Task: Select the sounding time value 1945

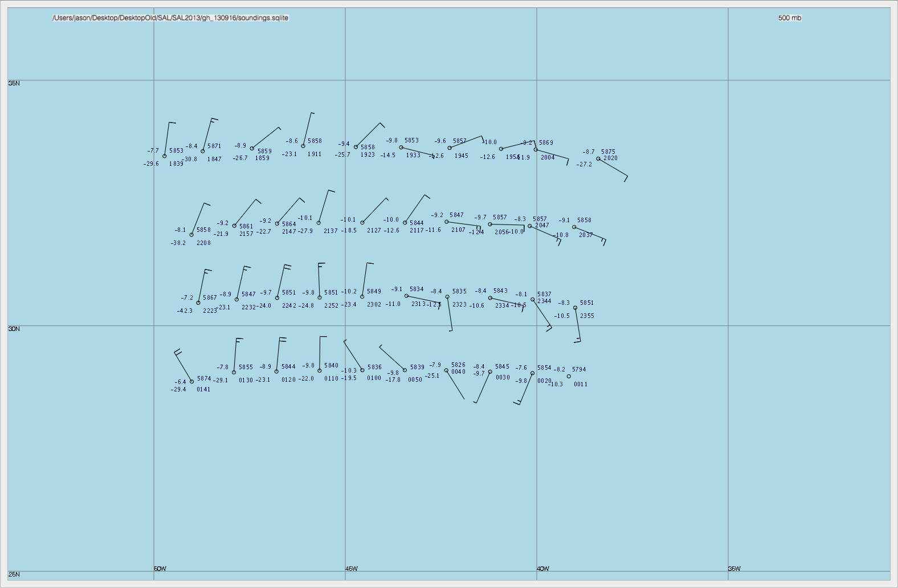Action: (461, 156)
